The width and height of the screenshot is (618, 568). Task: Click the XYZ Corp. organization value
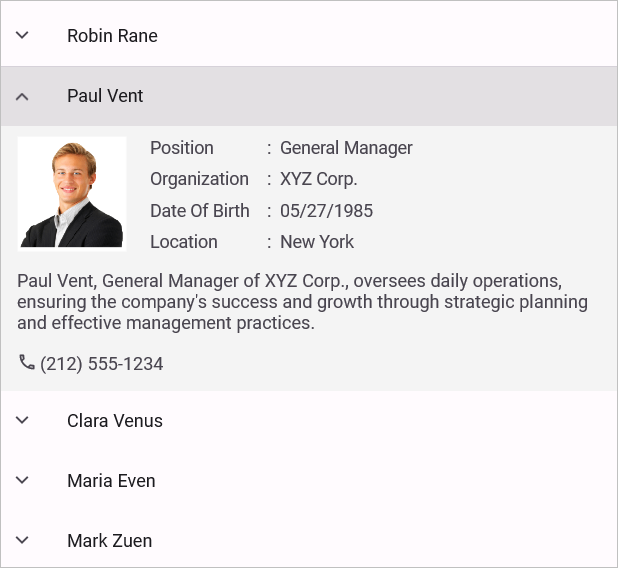(x=318, y=179)
